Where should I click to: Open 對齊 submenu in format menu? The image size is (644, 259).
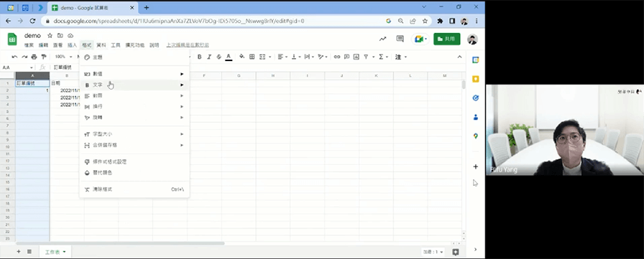[x=134, y=95]
